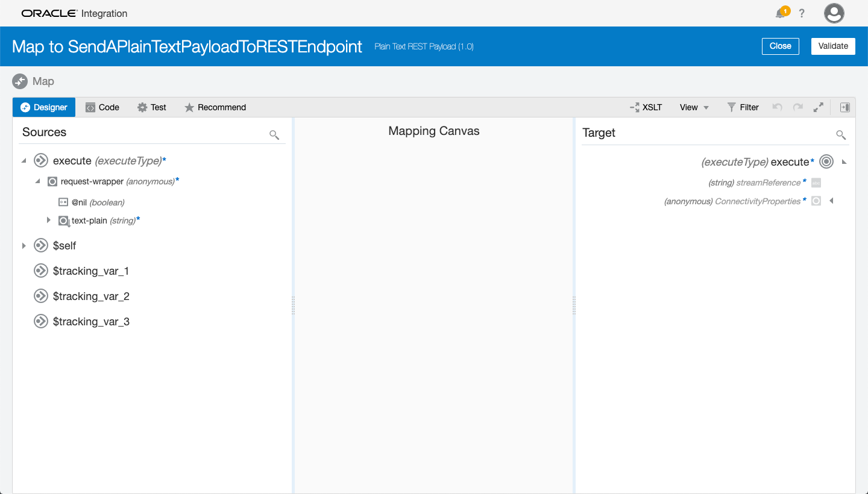Select the $tracking_var_2 label
This screenshot has height=494, width=868.
pos(91,296)
